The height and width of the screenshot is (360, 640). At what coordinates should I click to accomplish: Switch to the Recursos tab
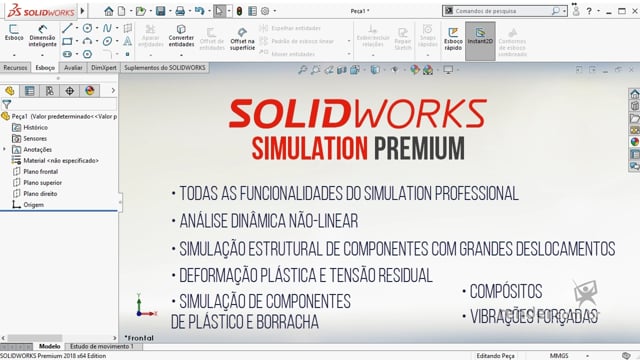[x=15, y=67]
